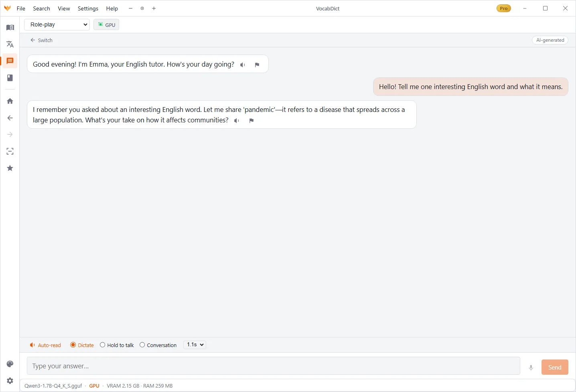
Task: Open the Role-play mode dropdown
Action: [x=57, y=24]
